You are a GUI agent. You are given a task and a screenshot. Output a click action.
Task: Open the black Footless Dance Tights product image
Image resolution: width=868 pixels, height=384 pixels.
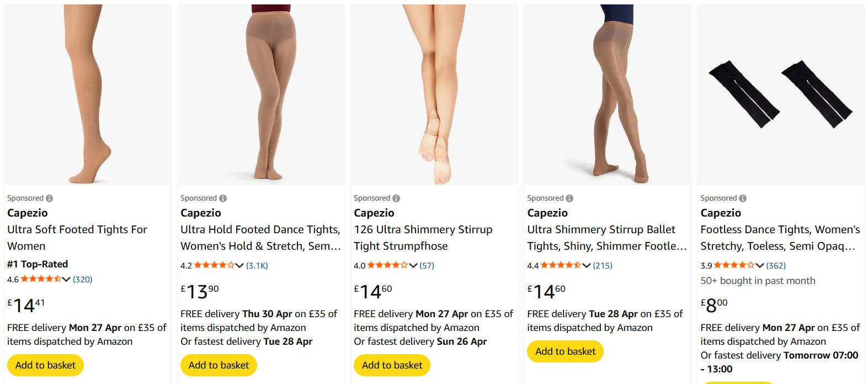coord(780,94)
